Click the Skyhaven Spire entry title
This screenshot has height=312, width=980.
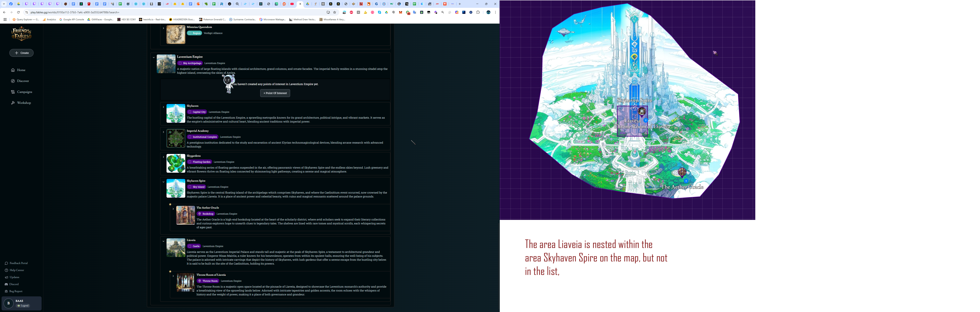click(196, 181)
